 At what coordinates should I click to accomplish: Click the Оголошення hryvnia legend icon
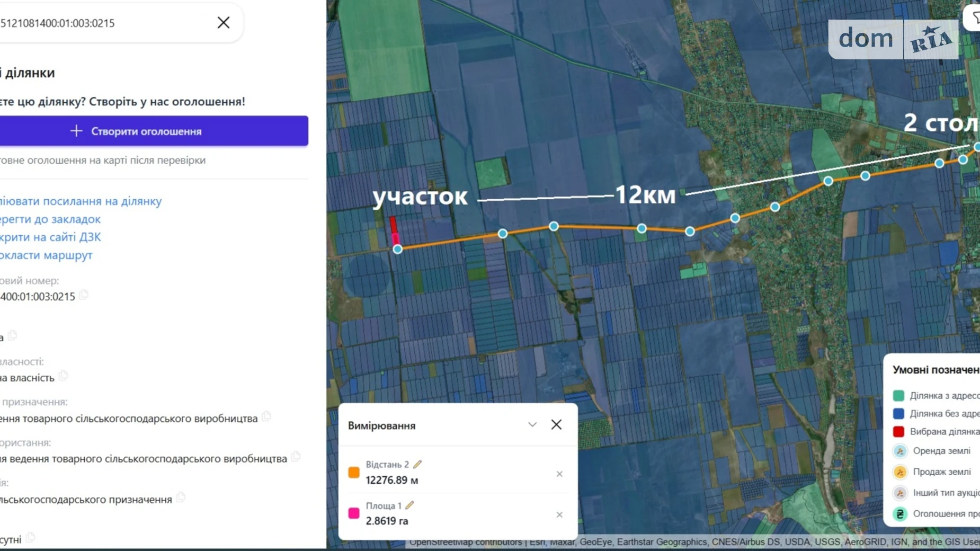click(x=899, y=514)
